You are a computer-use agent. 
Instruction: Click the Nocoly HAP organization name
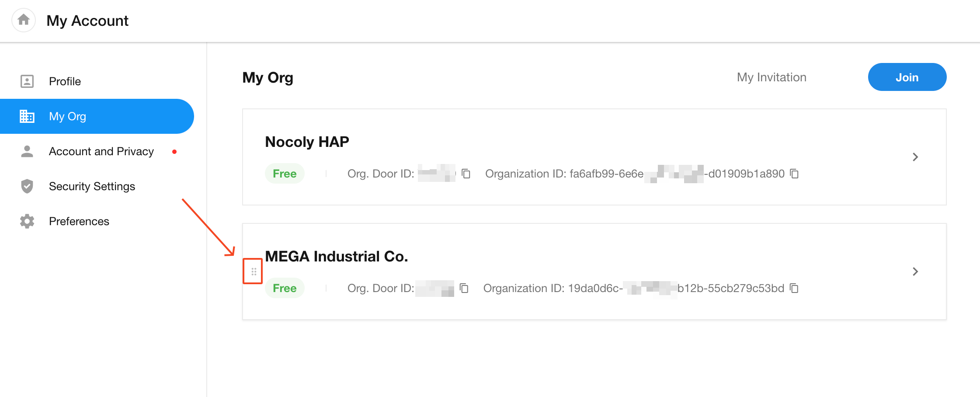307,142
